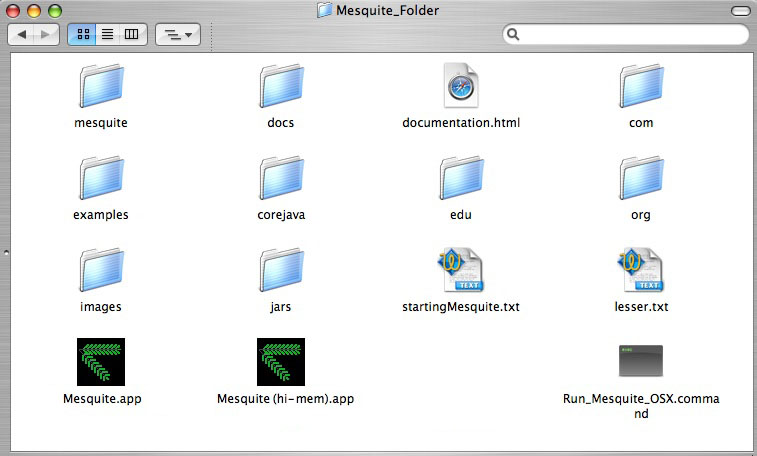Open the jars folder
The image size is (757, 456).
[x=281, y=270]
